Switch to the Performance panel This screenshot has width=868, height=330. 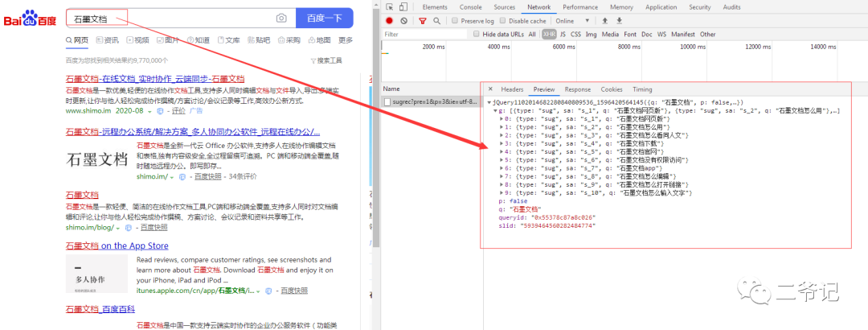coord(580,7)
